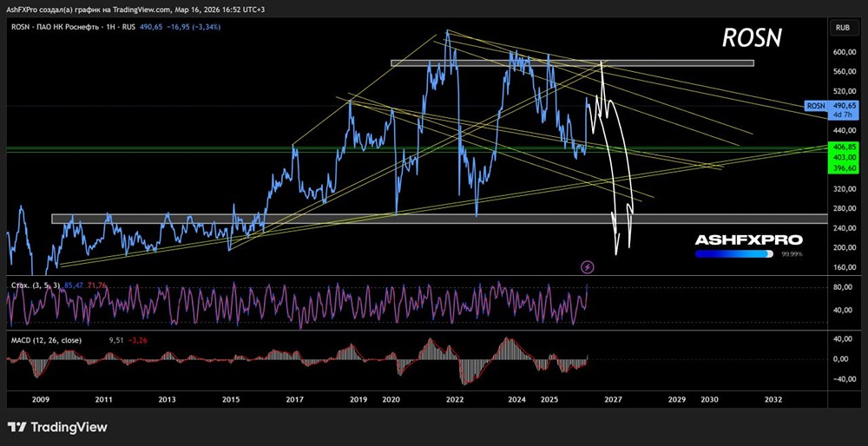Click the green 406,85 price label
This screenshot has width=868, height=446.
(843, 147)
